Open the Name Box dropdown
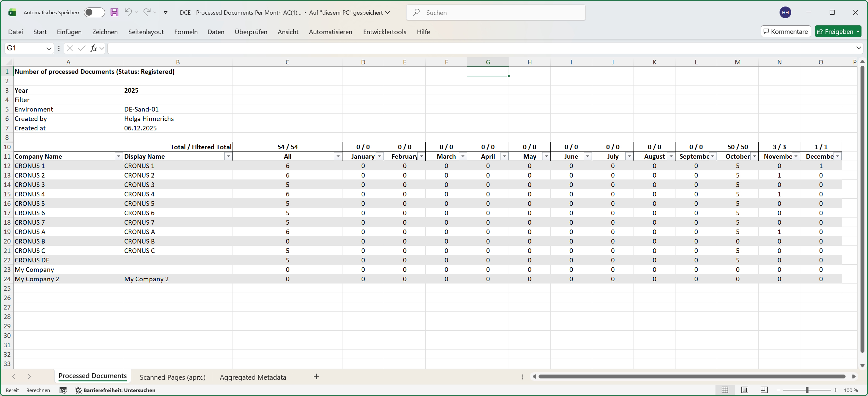 tap(49, 48)
